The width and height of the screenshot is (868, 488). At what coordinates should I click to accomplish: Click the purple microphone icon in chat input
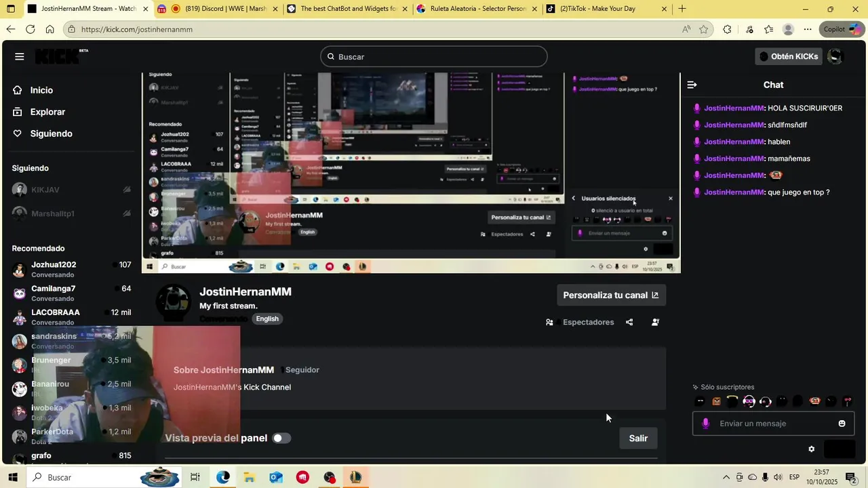(x=705, y=424)
